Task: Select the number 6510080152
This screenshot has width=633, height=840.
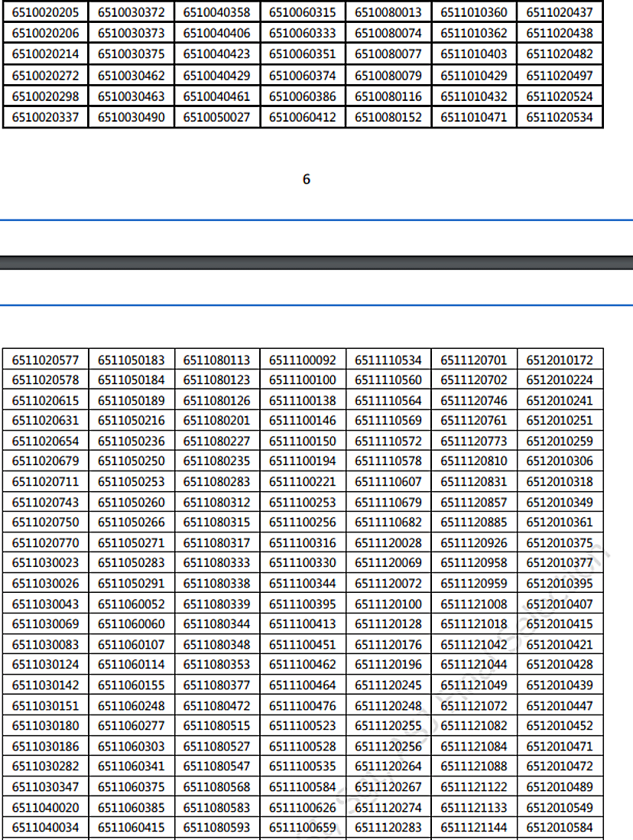Action: pos(388,117)
